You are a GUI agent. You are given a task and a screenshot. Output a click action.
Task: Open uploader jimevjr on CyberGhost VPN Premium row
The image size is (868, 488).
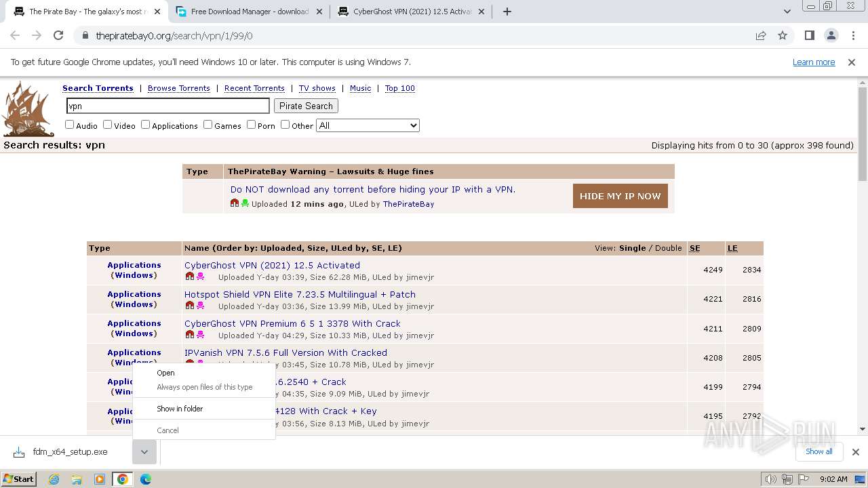click(420, 335)
